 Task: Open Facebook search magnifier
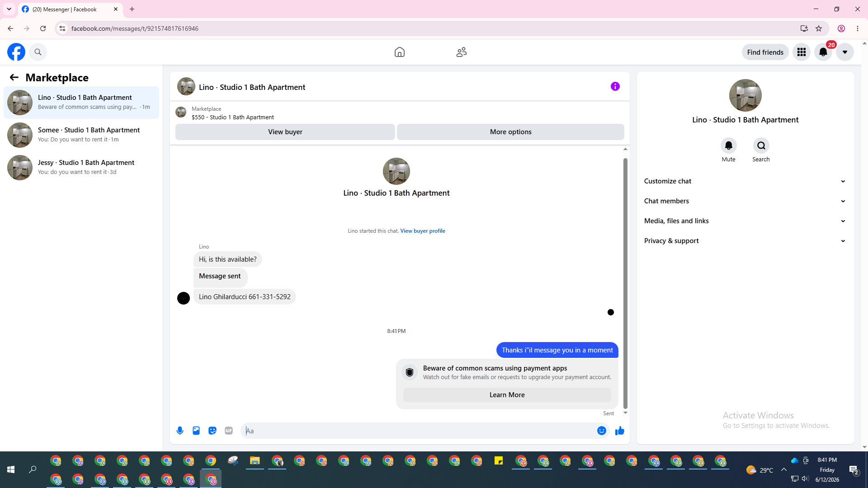click(x=38, y=52)
